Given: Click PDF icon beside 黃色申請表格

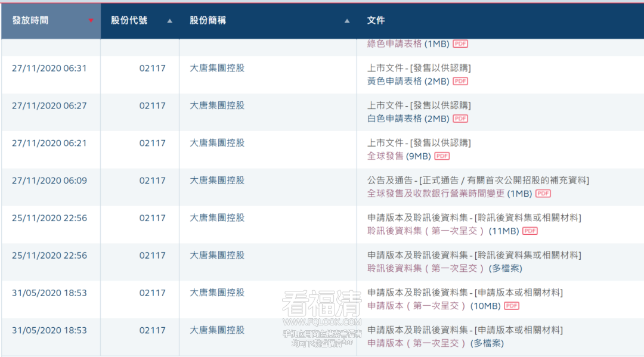Looking at the screenshot, I should [x=460, y=81].
